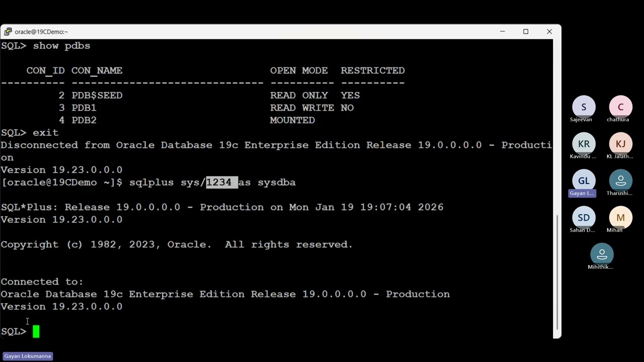Click the 'READ WRITE' open mode value
The image size is (644, 362).
tap(302, 108)
